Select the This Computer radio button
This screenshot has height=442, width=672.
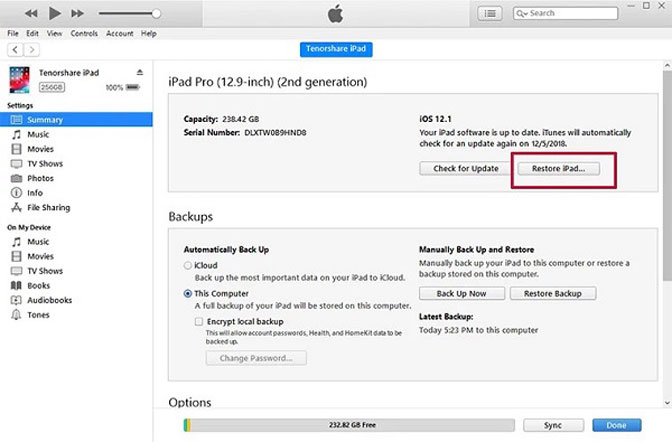(x=188, y=294)
